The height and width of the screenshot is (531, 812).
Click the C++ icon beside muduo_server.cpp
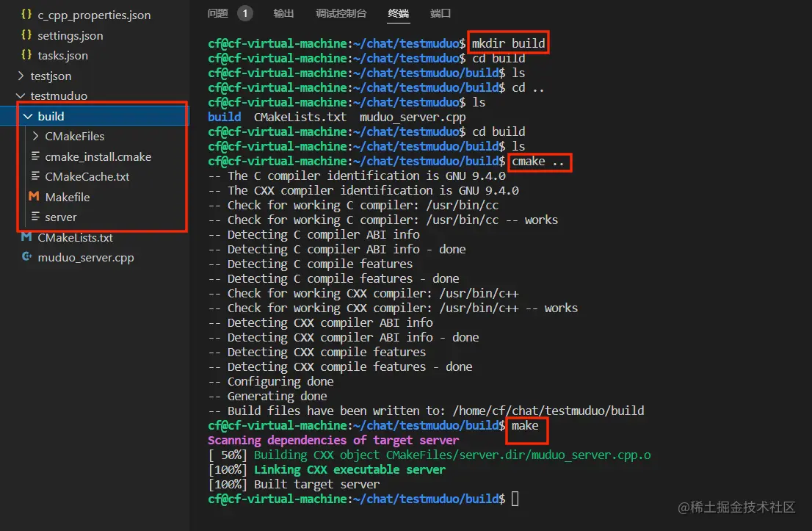click(27, 256)
